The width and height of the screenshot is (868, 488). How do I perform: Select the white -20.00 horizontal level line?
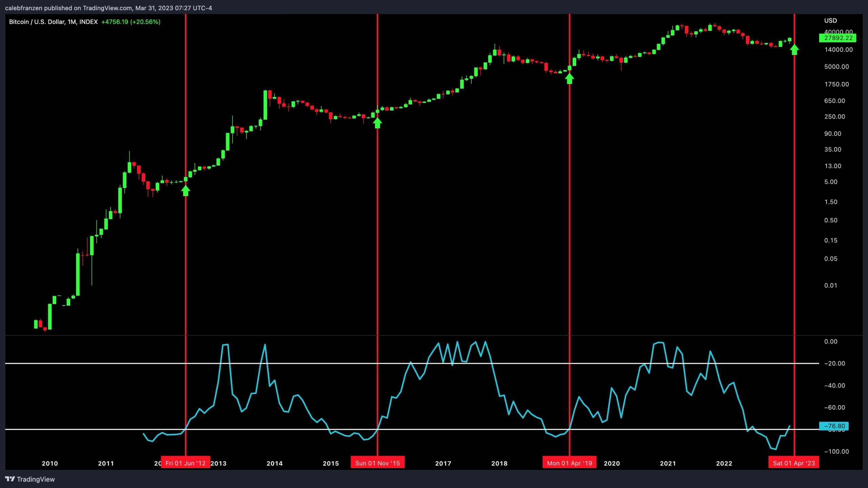pos(305,363)
